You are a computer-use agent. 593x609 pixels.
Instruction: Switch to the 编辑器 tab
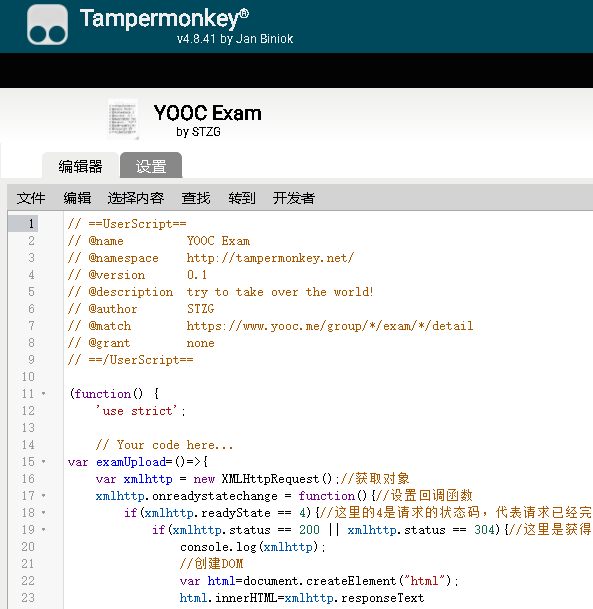coord(80,166)
